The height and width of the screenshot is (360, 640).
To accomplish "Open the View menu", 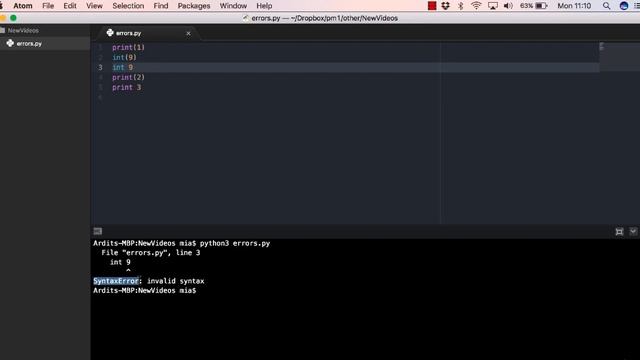I will pos(94,6).
